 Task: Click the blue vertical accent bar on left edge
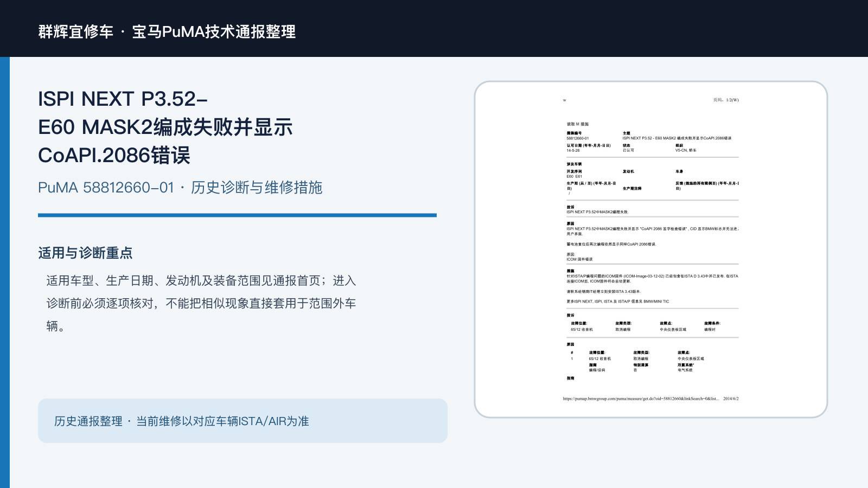coord(5,272)
